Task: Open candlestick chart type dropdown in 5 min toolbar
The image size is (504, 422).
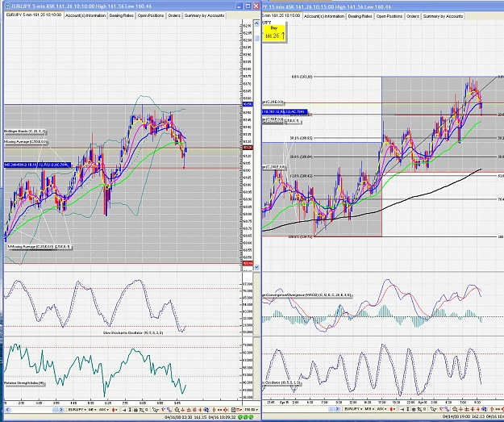Action: [x=115, y=410]
